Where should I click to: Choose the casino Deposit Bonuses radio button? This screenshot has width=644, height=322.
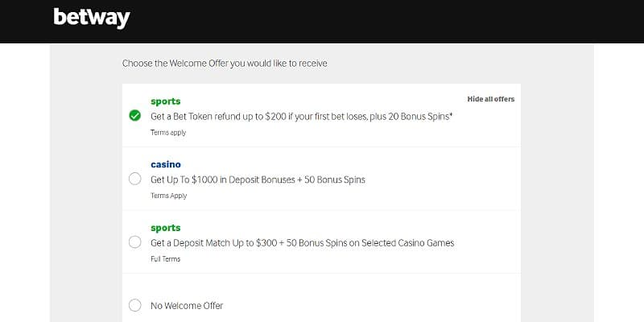pyautogui.click(x=135, y=179)
